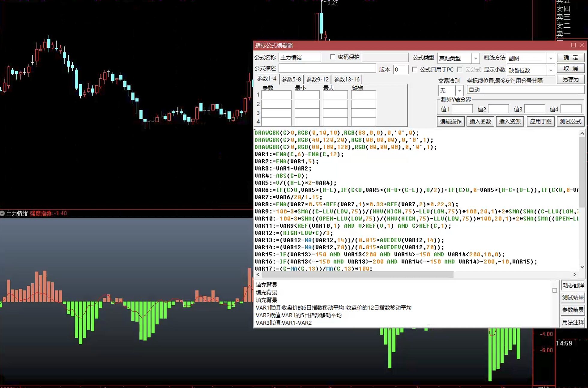This screenshot has width=588, height=388.
Task: Toggle the 云公式 checkbox
Action: point(460,70)
